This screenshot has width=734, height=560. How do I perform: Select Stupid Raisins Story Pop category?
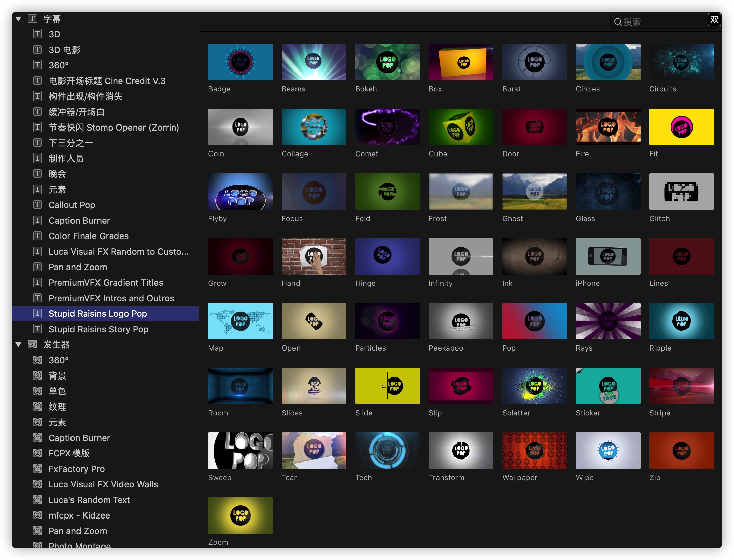(98, 329)
